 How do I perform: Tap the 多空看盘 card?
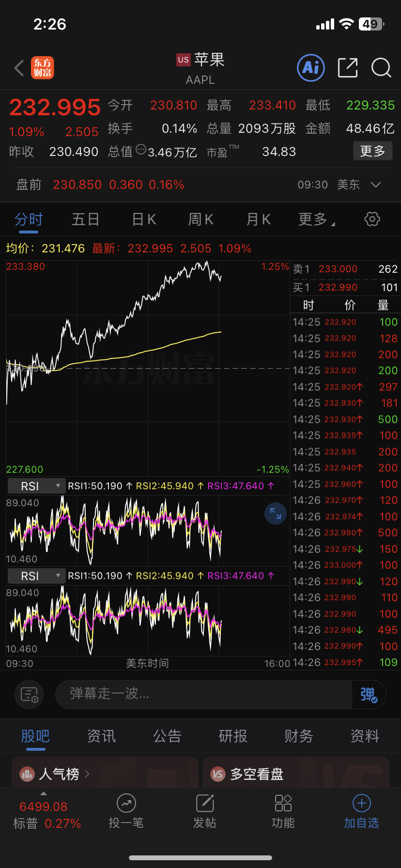coord(296,773)
